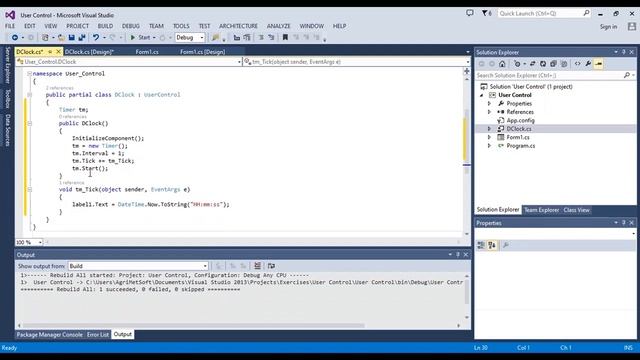Open the ARCHITECTURE menu
Viewport: 640px width, 360px height.
238,26
